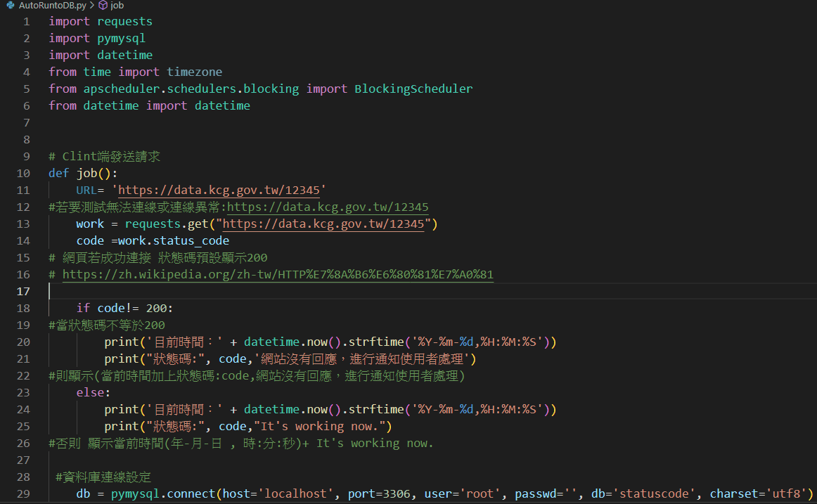Select line number 23 in gutter
817x504 pixels.
click(x=22, y=392)
